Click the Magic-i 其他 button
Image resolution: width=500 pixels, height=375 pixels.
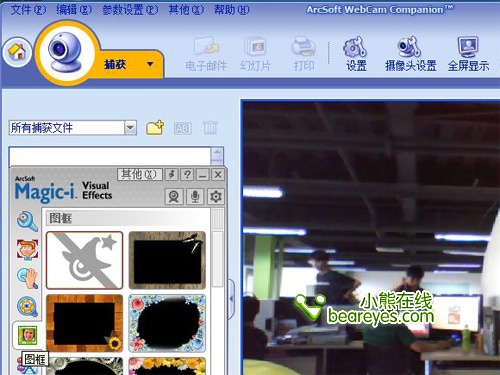click(139, 174)
